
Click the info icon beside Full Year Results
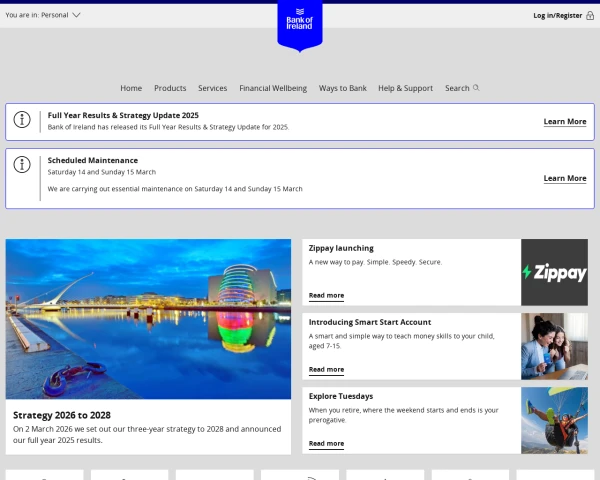click(x=22, y=119)
